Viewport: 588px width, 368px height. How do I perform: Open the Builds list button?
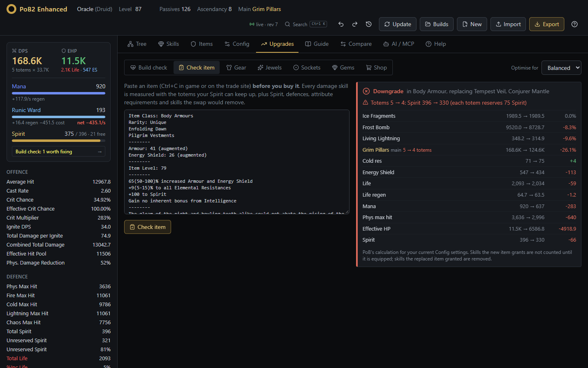click(x=437, y=24)
